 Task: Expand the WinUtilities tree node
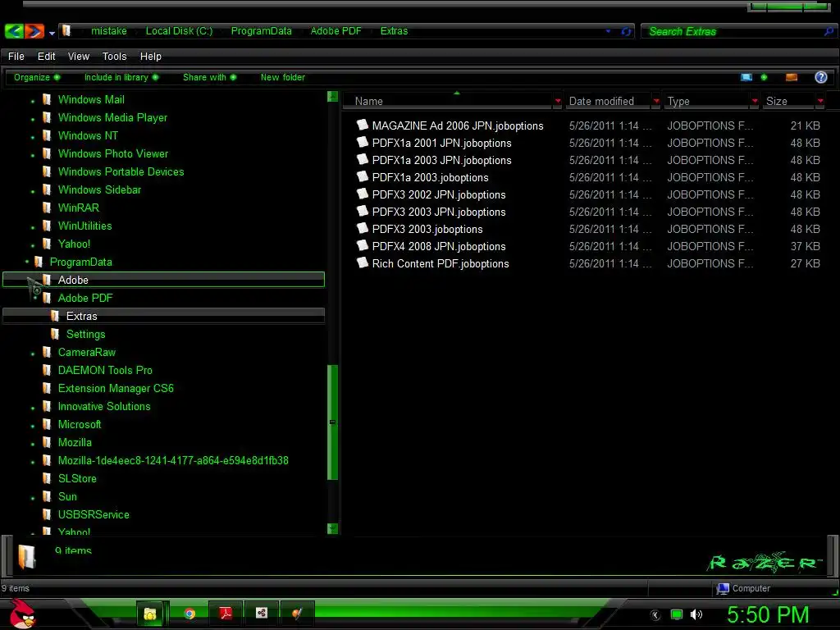click(x=33, y=228)
